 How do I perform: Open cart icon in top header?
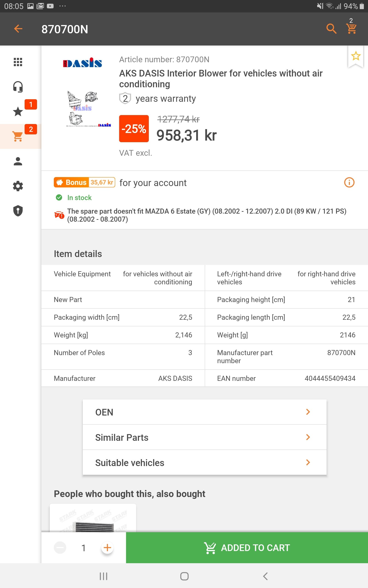coord(351,29)
